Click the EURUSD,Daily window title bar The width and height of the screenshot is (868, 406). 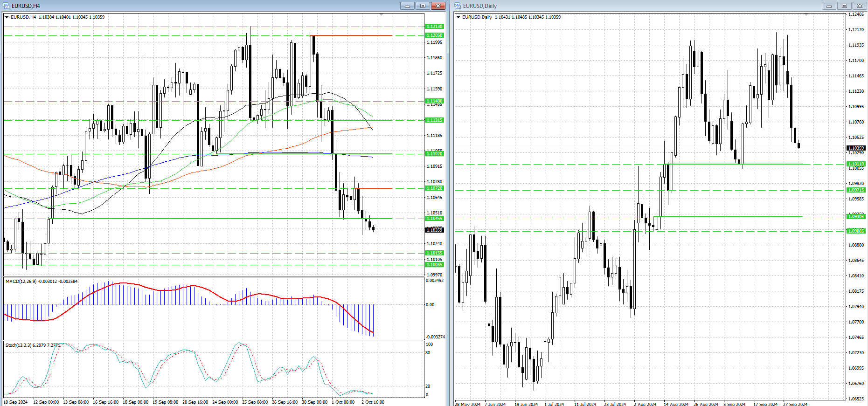click(630, 6)
